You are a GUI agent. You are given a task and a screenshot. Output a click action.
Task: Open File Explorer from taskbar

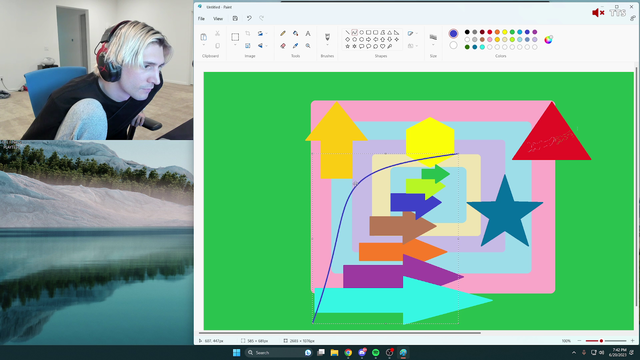334,353
